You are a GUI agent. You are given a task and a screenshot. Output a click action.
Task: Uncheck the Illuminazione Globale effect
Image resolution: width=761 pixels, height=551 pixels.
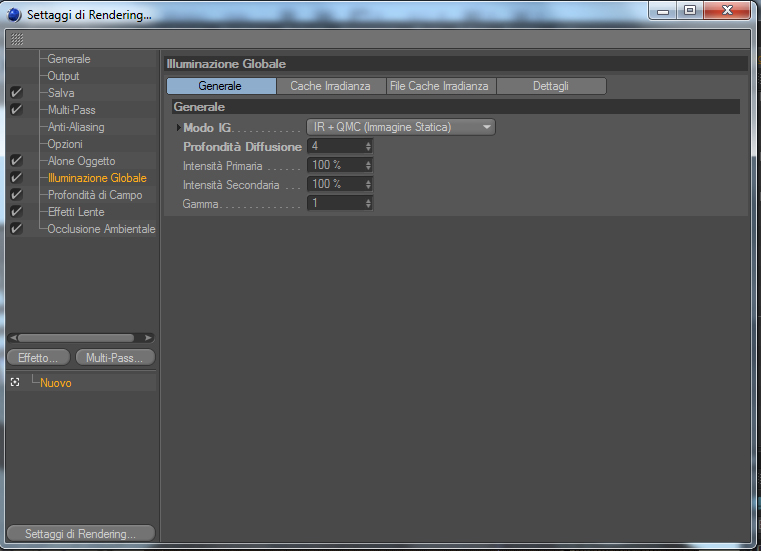click(16, 178)
